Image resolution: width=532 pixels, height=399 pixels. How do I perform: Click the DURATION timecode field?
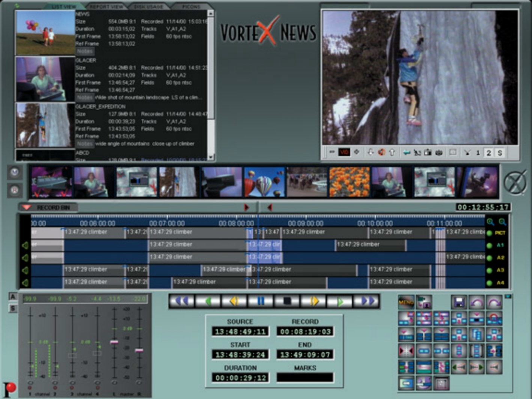click(x=240, y=378)
